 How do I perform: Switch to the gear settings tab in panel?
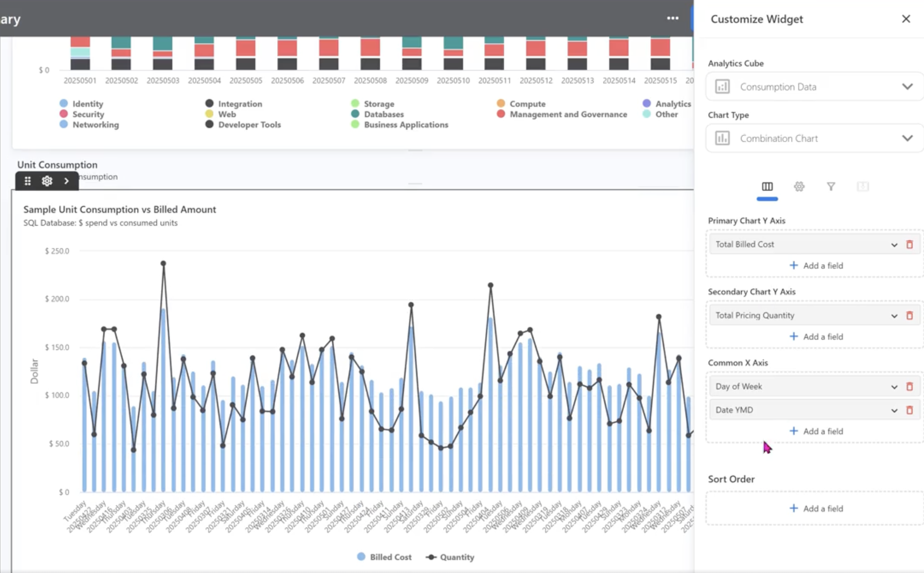point(799,186)
